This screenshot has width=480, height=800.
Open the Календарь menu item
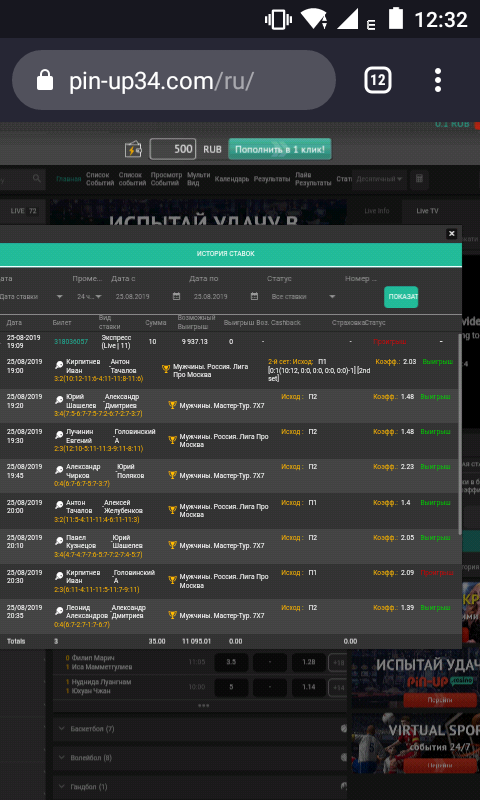pos(232,179)
